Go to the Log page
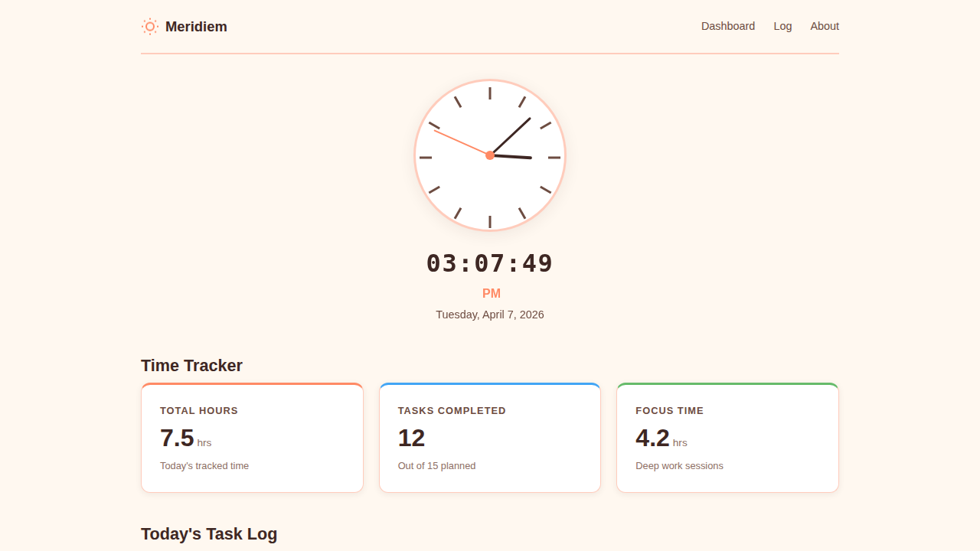The height and width of the screenshot is (551, 980). coord(782,26)
